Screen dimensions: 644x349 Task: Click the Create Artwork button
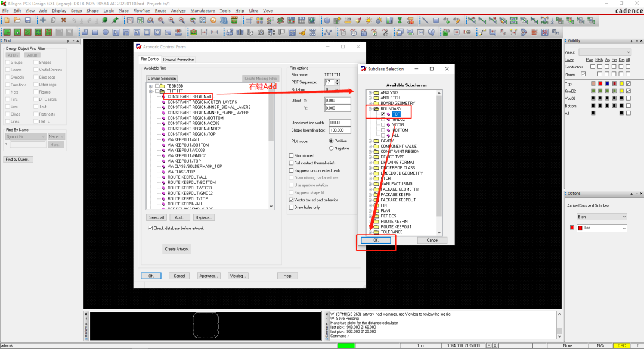(x=177, y=249)
